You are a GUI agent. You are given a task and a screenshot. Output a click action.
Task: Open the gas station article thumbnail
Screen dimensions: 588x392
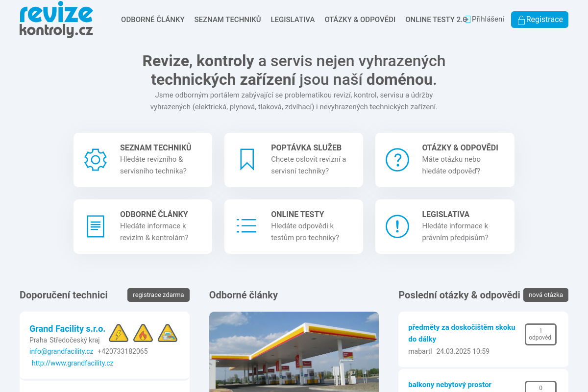coord(294,352)
